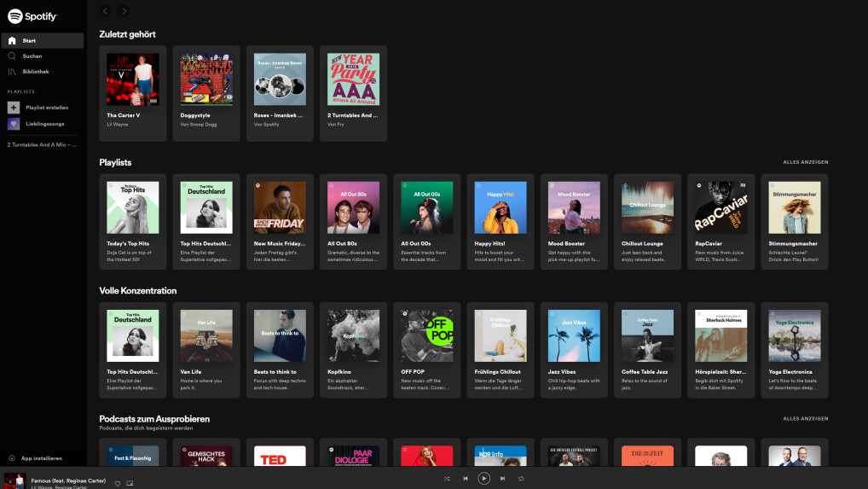Click the play button in player bar

tap(483, 478)
